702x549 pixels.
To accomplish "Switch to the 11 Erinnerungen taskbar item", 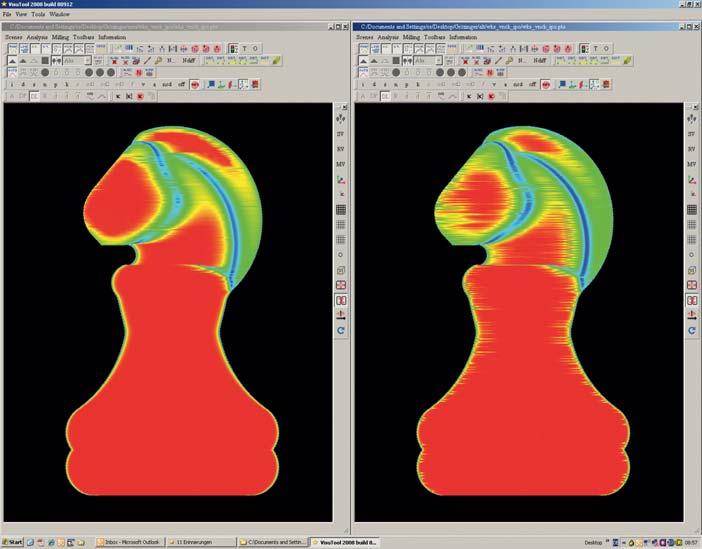I will pyautogui.click(x=201, y=542).
